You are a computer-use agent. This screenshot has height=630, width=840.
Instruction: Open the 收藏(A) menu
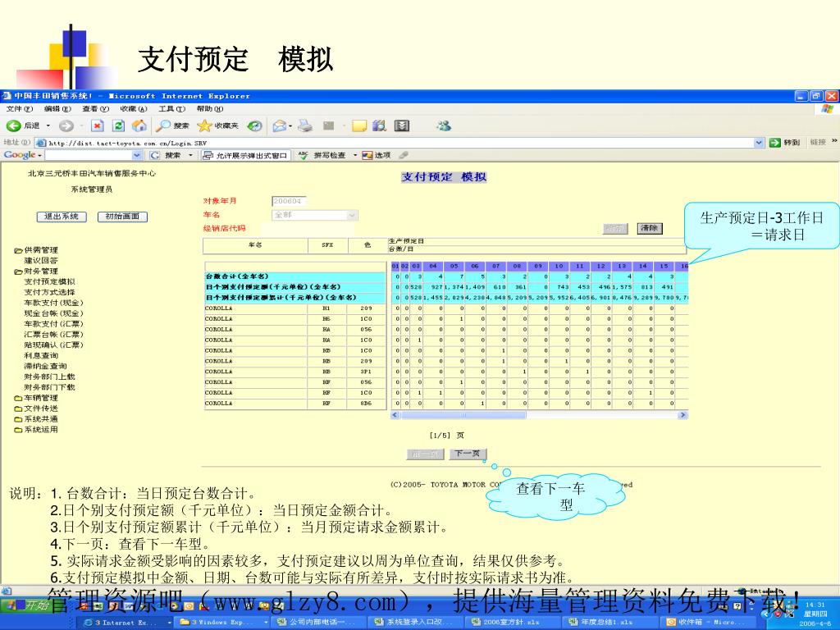tap(134, 109)
